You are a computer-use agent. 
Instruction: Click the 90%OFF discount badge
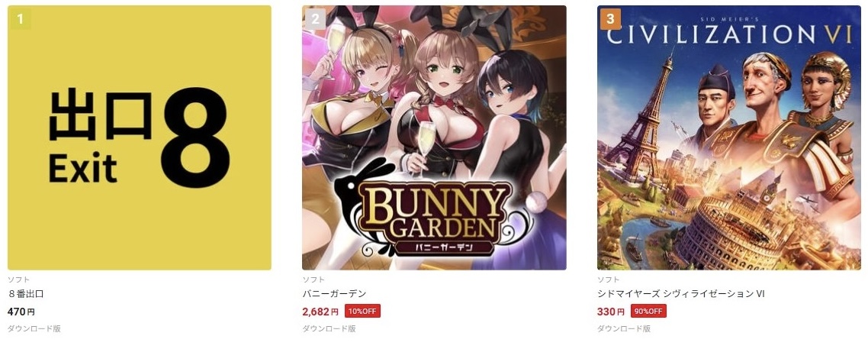coord(648,312)
